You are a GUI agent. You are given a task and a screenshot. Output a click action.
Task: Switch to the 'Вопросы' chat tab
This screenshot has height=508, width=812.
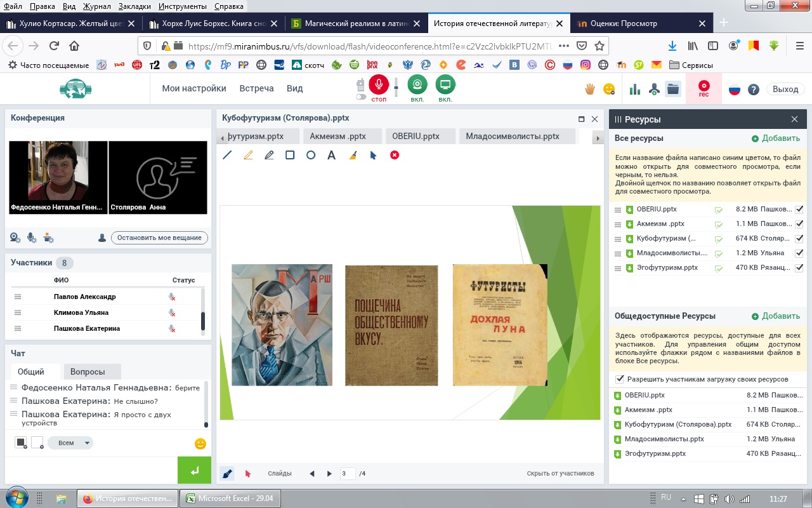(x=88, y=372)
